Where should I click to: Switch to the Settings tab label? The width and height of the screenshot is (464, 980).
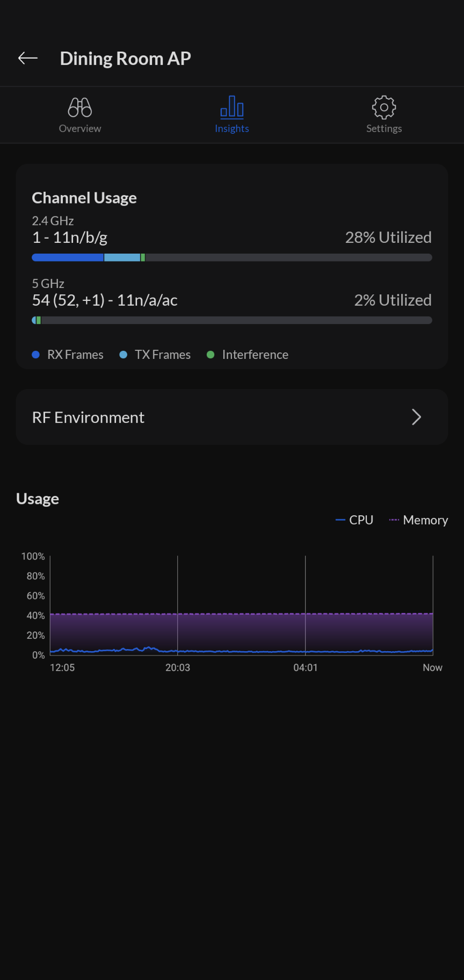pos(384,128)
